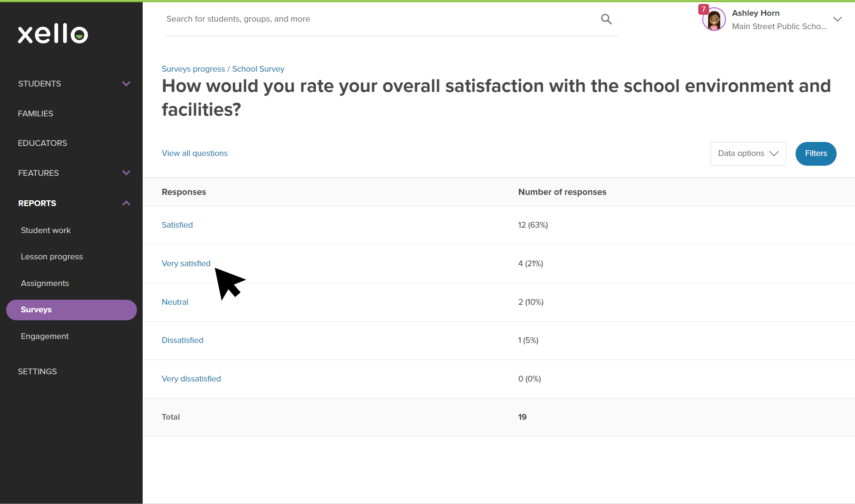Viewport: 855px width, 504px height.
Task: Focus the student search field
Action: (x=382, y=19)
